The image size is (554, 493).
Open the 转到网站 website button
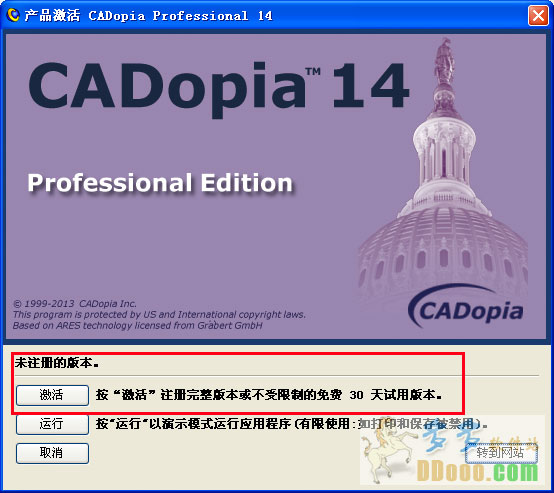(x=501, y=453)
